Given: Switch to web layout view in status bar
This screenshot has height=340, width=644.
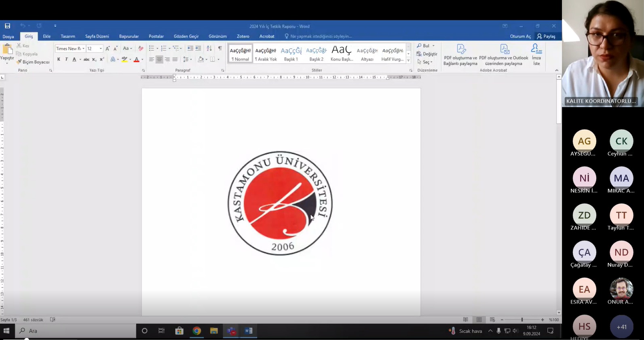Looking at the screenshot, I should pyautogui.click(x=492, y=320).
